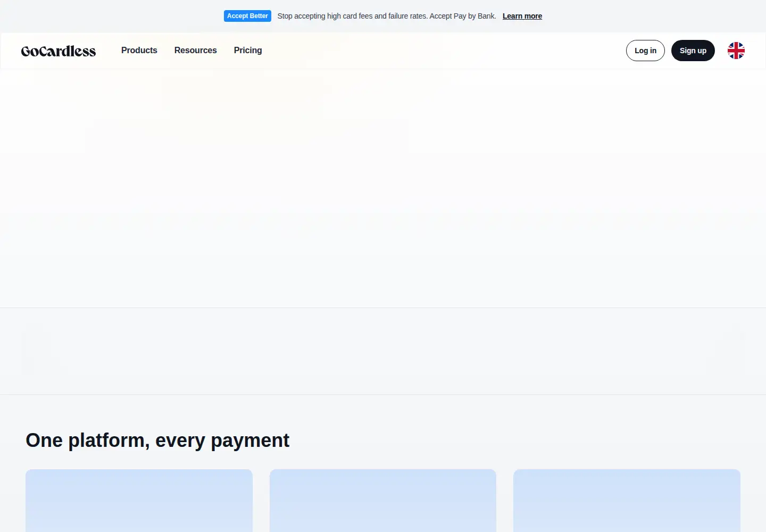
Task: Click the GoCardless logo
Action: [x=59, y=51]
